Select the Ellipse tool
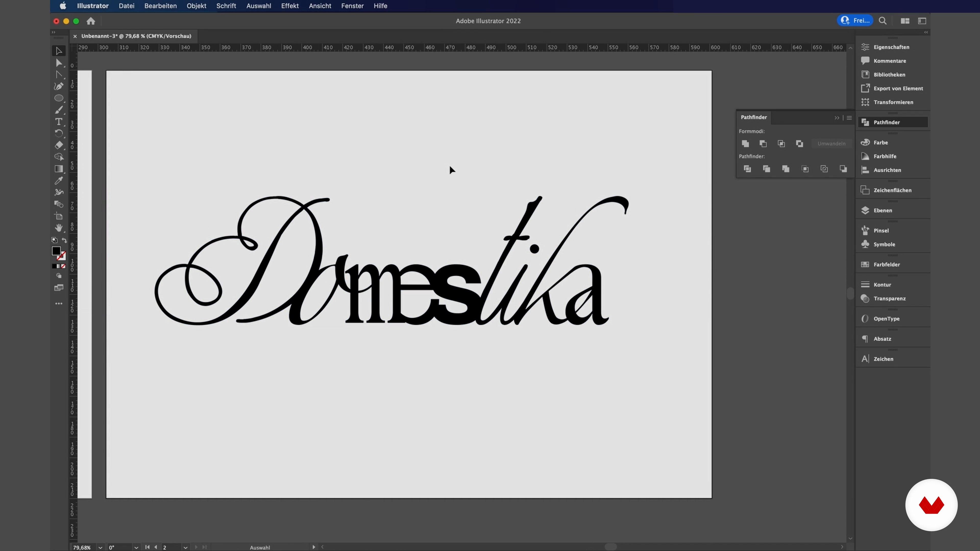Viewport: 980px width, 551px height. point(59,98)
